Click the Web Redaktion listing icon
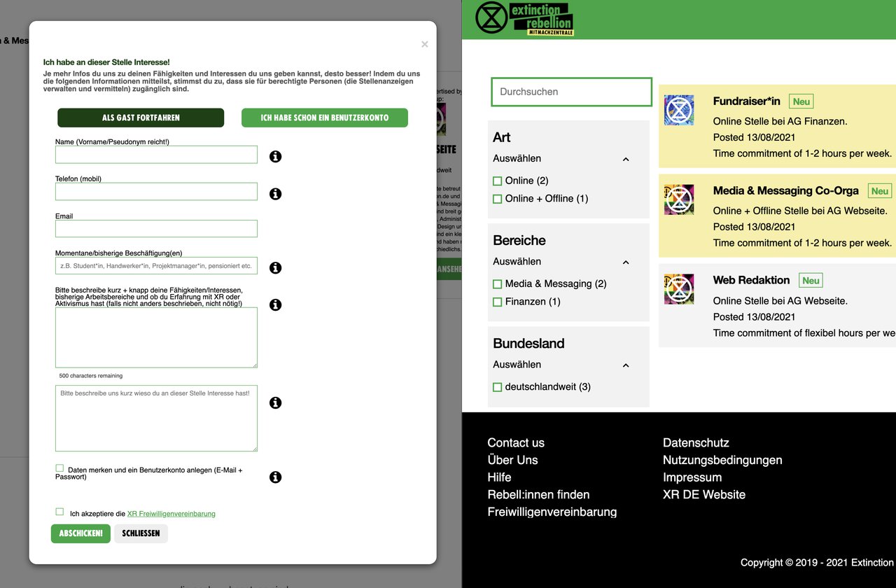Screen dimensions: 896x588 678,289
